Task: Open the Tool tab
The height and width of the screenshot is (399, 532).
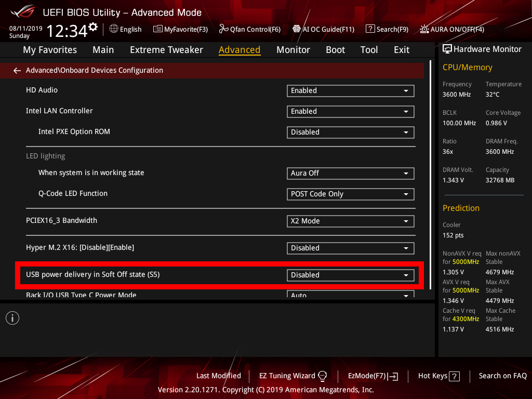Action: point(369,50)
